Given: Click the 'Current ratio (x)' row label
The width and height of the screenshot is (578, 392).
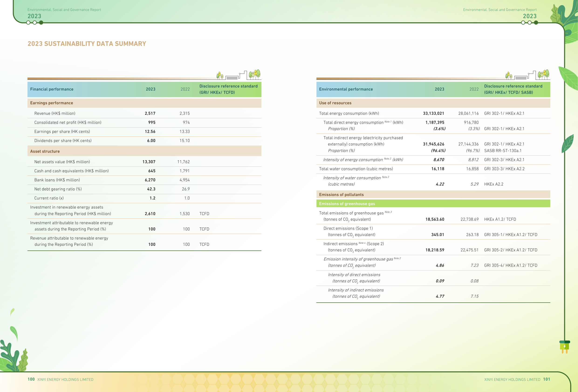Looking at the screenshot, I should [49, 198].
